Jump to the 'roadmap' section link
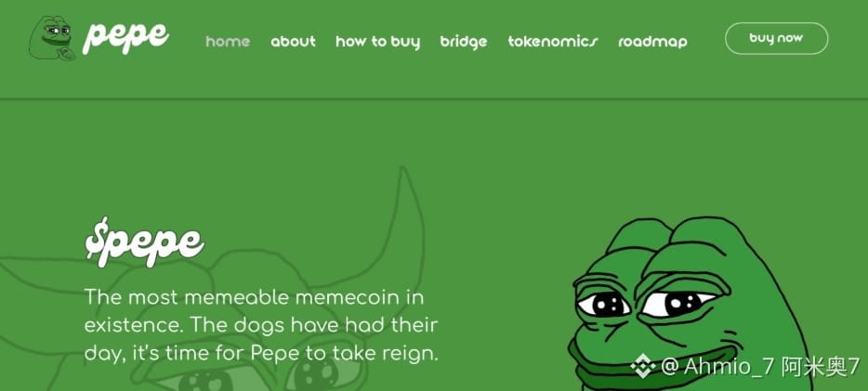Screen dimensions: 868x391 pos(652,42)
